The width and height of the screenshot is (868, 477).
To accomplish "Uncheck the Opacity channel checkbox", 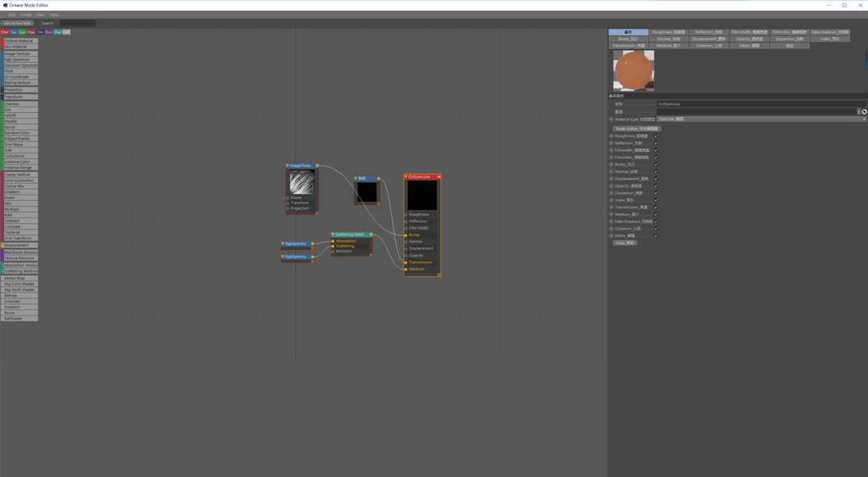I will tap(657, 186).
